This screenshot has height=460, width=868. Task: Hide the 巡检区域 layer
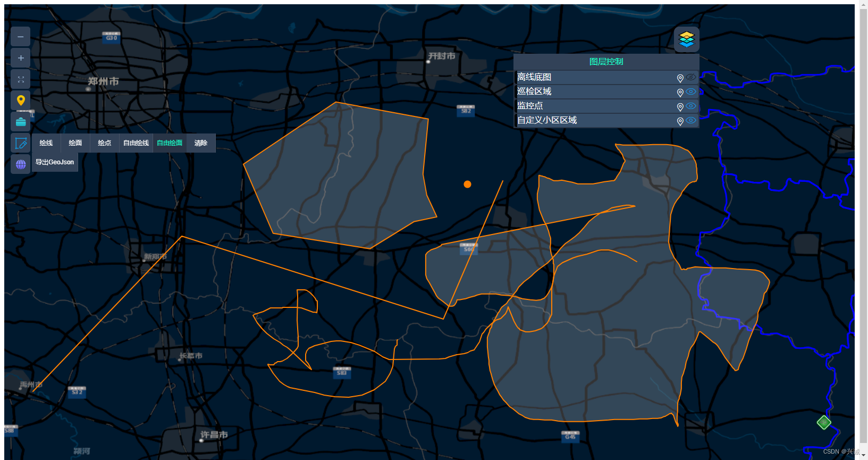tap(690, 91)
